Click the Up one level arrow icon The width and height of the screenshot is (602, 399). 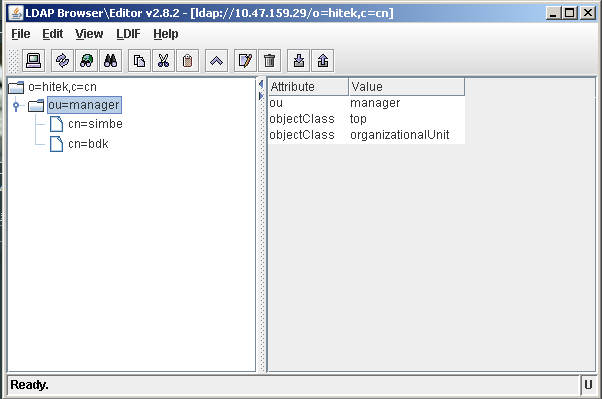pyautogui.click(x=216, y=61)
